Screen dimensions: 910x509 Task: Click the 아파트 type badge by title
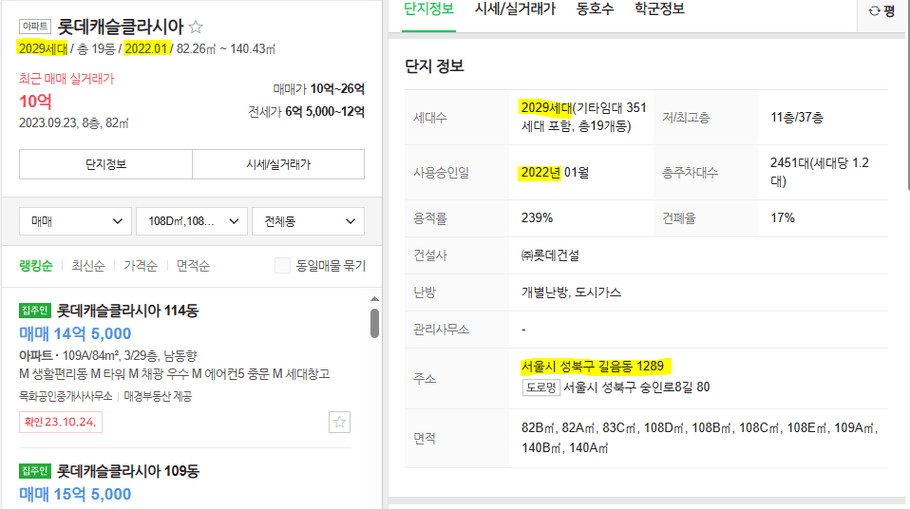(x=35, y=26)
